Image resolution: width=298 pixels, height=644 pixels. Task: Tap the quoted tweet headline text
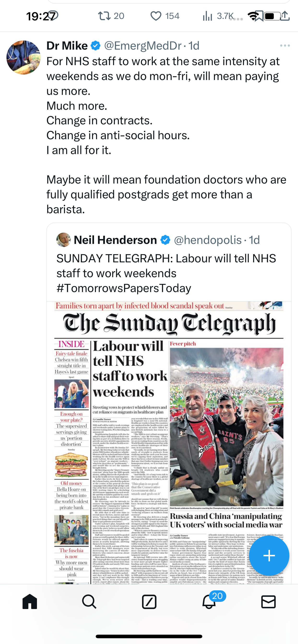pos(166,266)
